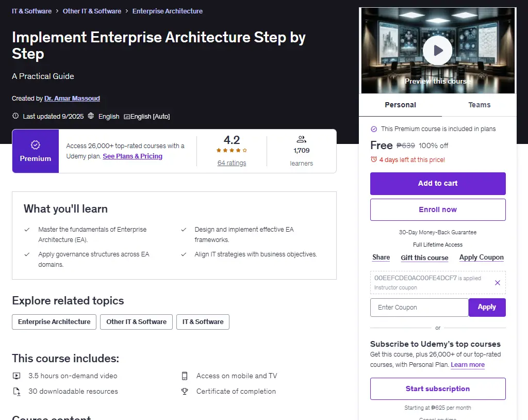The height and width of the screenshot is (420, 528).
Task: Click the 'Preview this course' caption
Action: point(437,81)
